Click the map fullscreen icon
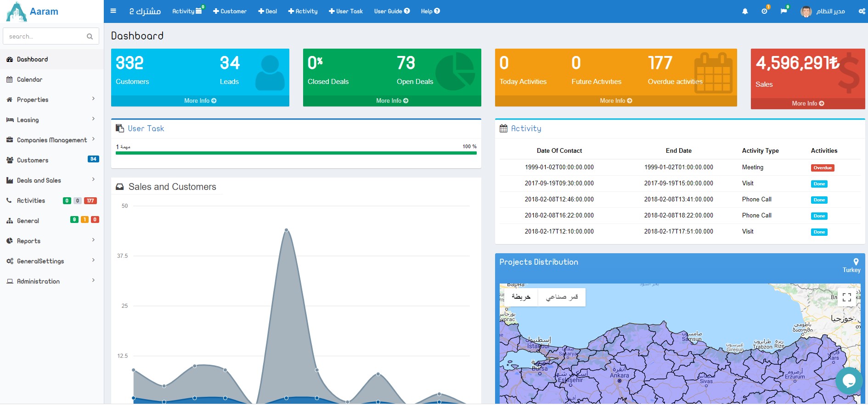 [847, 297]
